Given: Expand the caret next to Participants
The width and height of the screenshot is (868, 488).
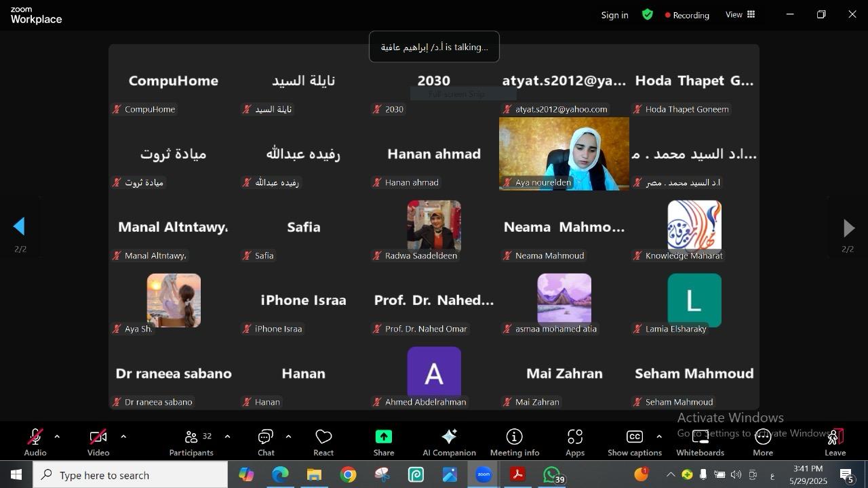Looking at the screenshot, I should coord(227,437).
